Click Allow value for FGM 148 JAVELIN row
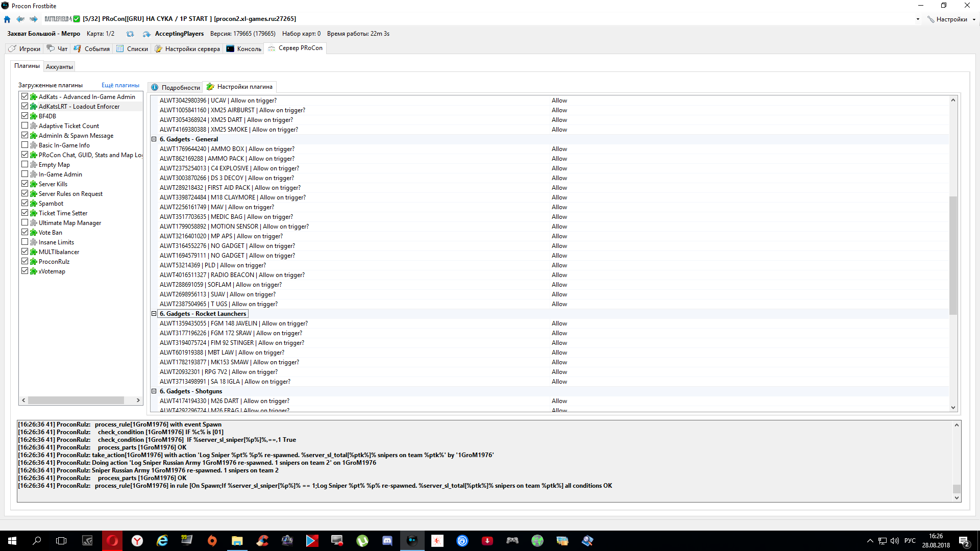The image size is (980, 551). [559, 323]
